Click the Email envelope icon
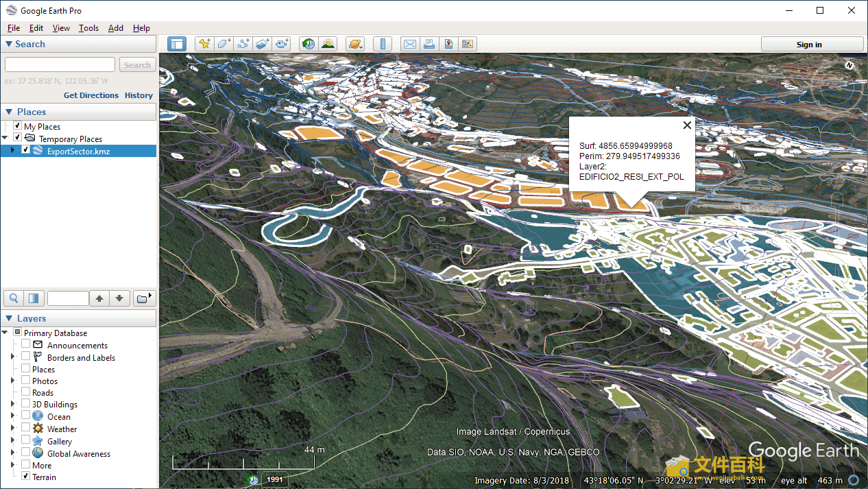This screenshot has height=489, width=868. pos(410,44)
